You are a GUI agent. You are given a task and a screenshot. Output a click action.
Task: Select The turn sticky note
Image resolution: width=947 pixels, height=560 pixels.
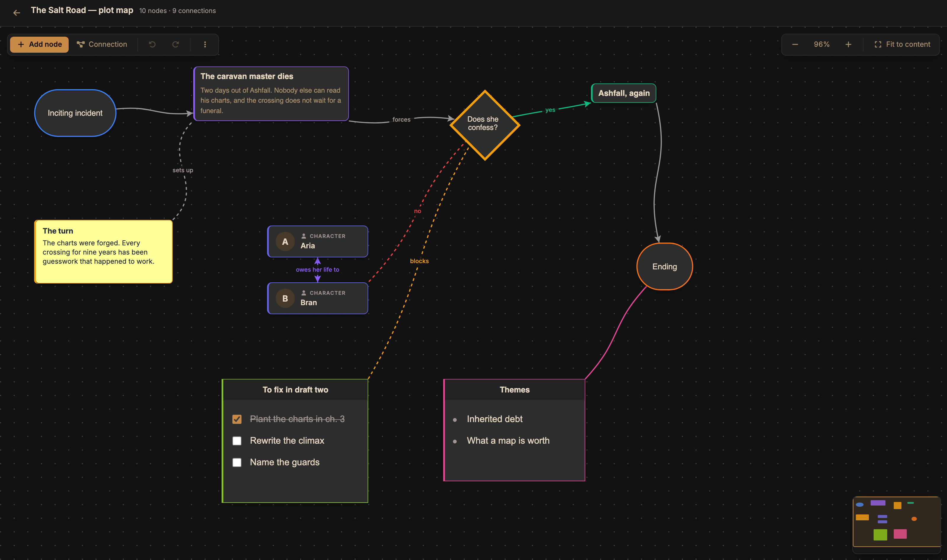tap(103, 251)
